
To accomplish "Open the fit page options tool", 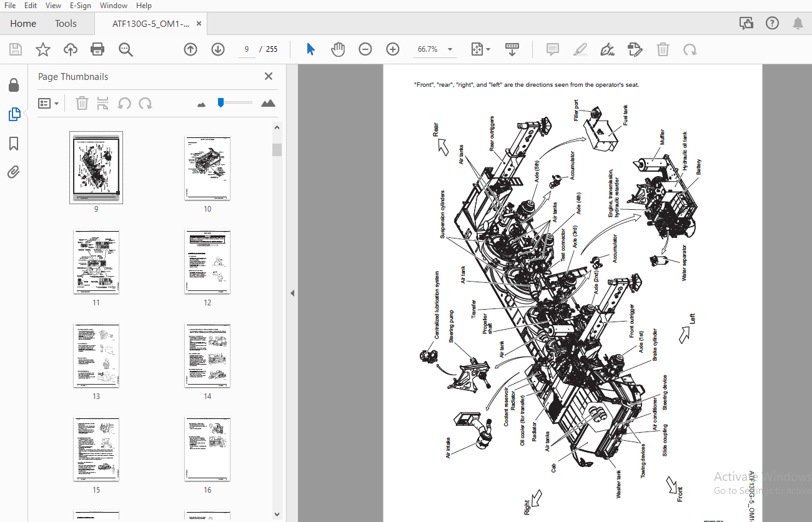I will [477, 49].
